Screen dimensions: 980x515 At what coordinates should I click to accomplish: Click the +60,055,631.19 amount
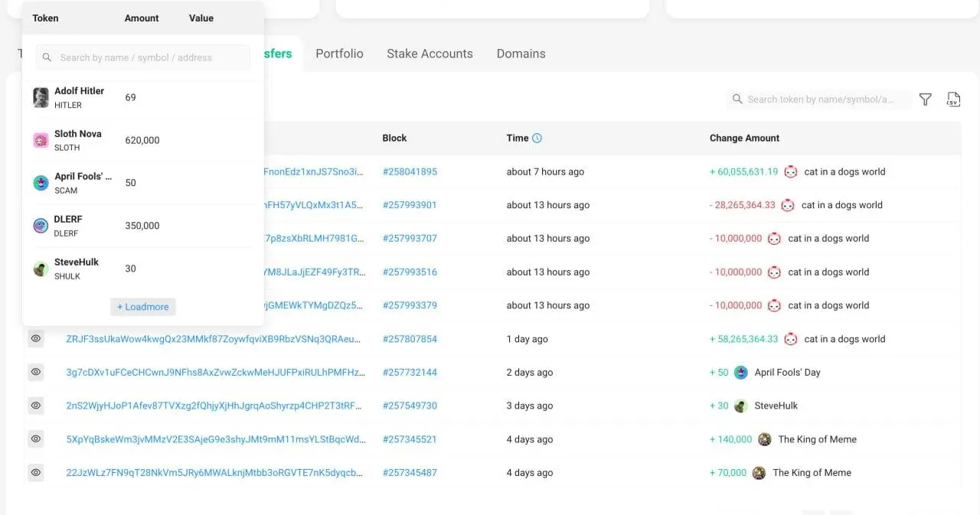(x=743, y=172)
